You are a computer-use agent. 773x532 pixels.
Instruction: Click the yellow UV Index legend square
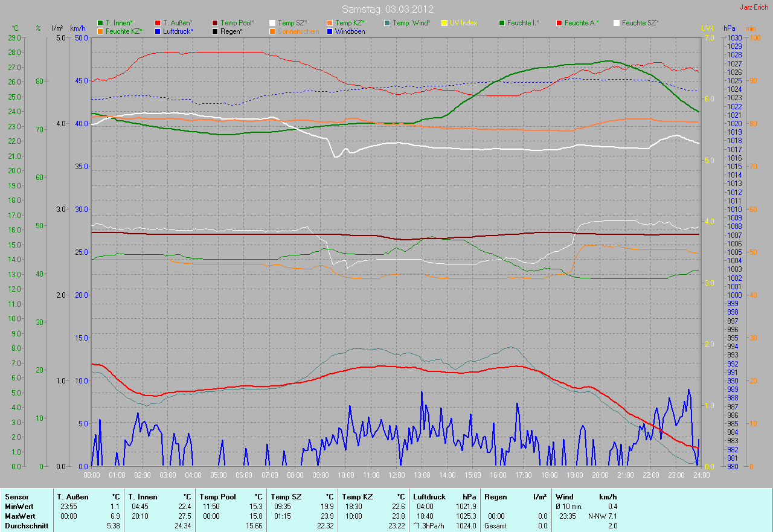[444, 23]
